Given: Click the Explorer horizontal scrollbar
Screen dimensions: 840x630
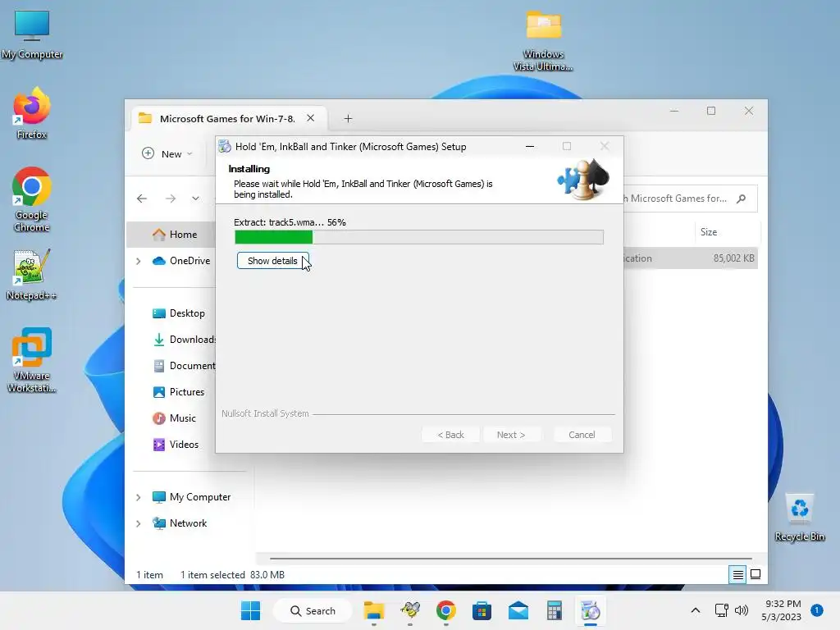Looking at the screenshot, I should pos(510,559).
